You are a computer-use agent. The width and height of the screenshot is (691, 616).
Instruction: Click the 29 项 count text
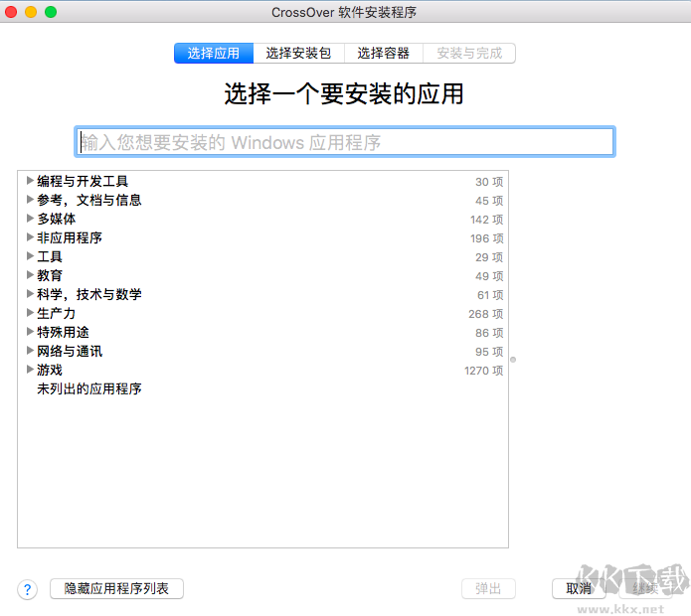489,257
